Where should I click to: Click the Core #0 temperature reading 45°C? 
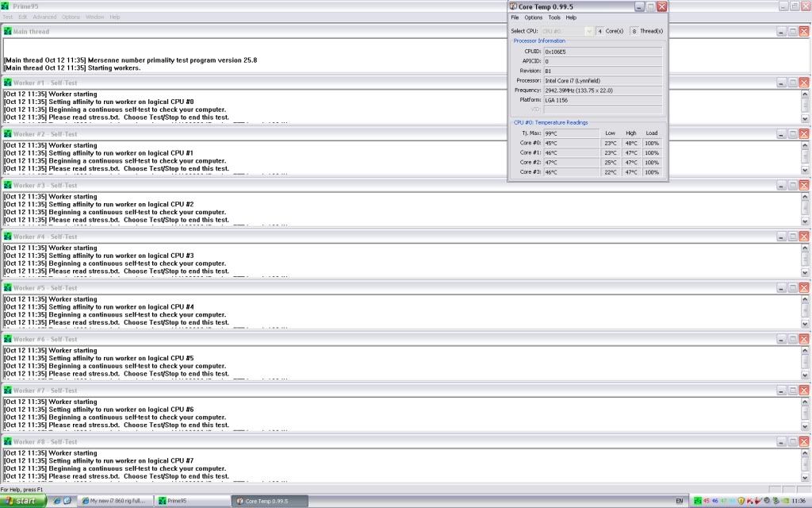click(x=571, y=143)
